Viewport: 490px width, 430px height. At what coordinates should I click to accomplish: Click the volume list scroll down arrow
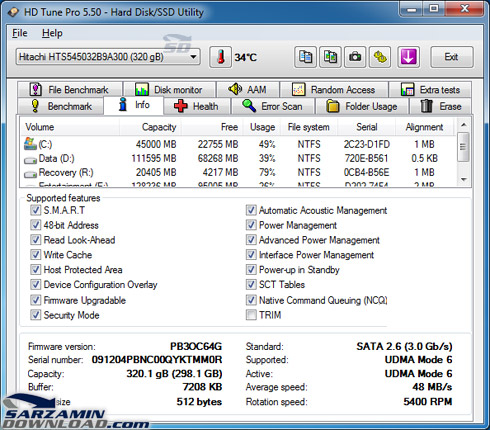click(x=463, y=179)
